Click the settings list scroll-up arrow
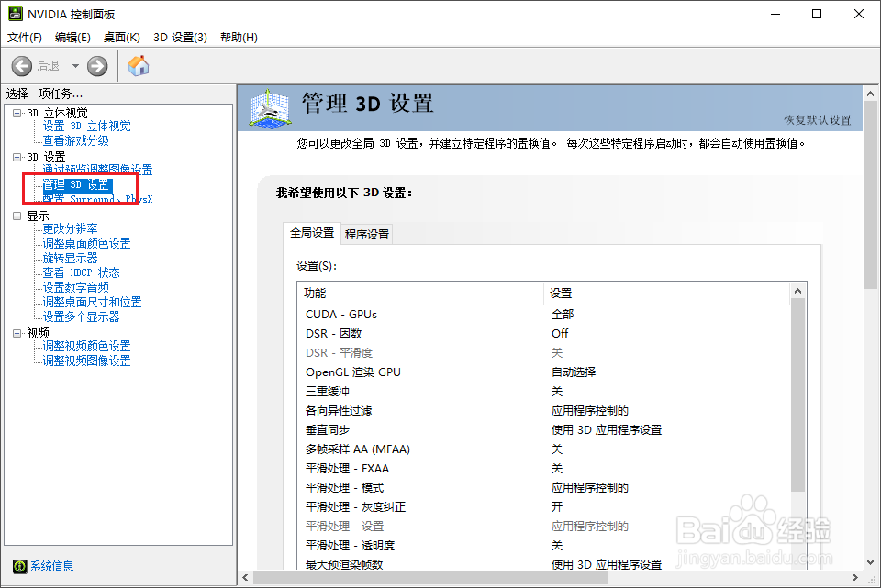881x588 pixels. tap(797, 291)
